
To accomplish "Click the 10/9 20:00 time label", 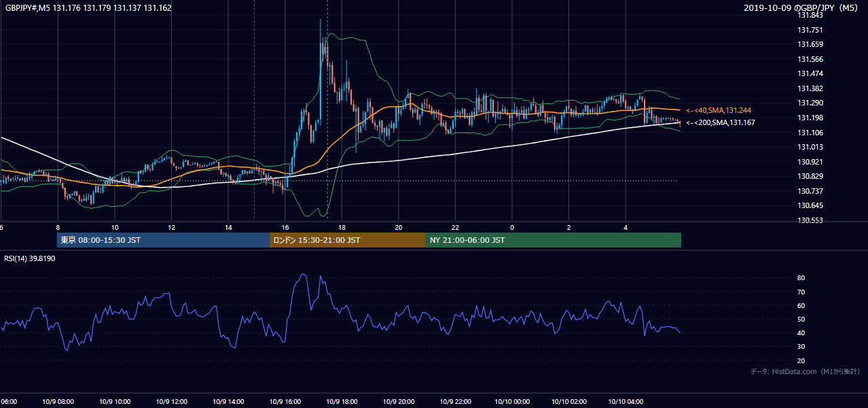I will point(399,401).
